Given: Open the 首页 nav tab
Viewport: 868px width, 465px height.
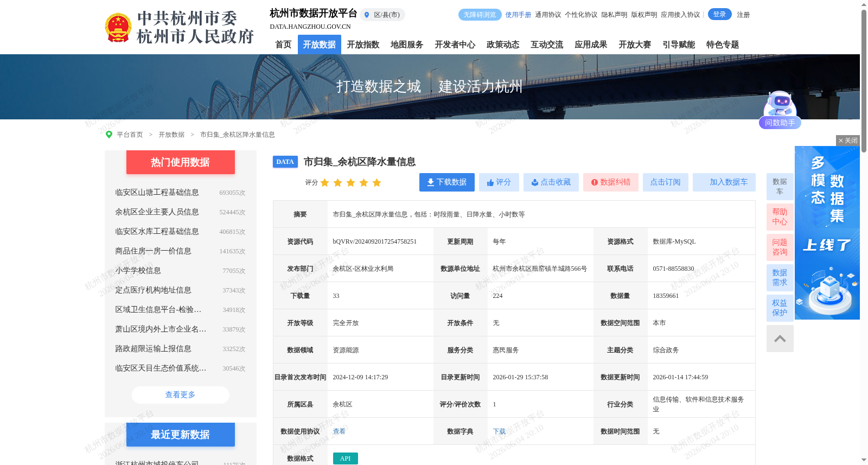Looking at the screenshot, I should point(283,44).
